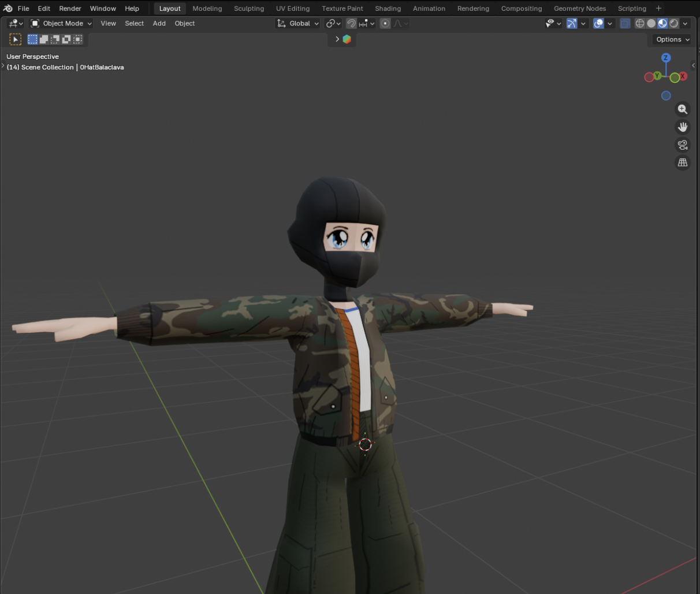The width and height of the screenshot is (700, 594).
Task: Open the Render menu
Action: 70,8
